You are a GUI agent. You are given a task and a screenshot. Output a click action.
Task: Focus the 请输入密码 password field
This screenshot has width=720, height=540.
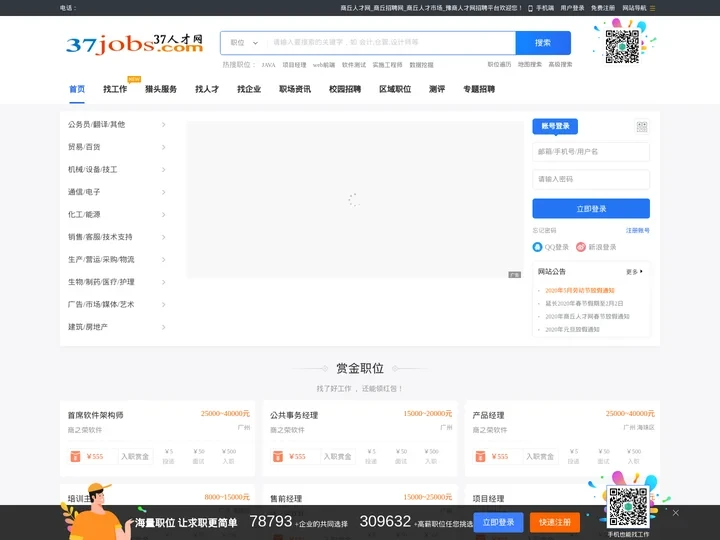tap(591, 179)
